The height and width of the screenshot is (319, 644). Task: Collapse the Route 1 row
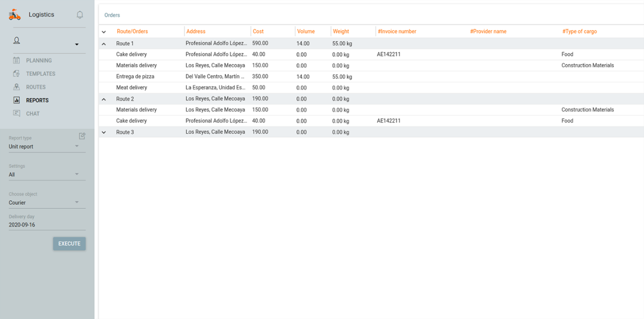[x=104, y=44]
